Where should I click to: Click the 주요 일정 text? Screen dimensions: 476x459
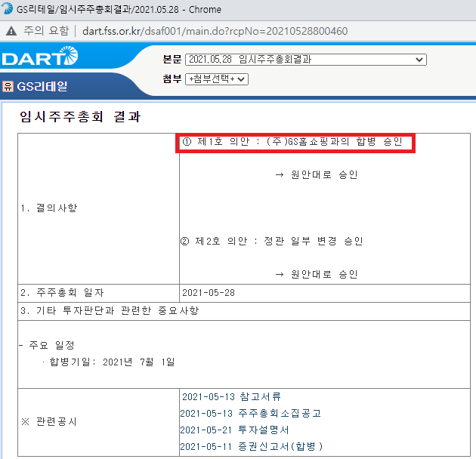51,345
